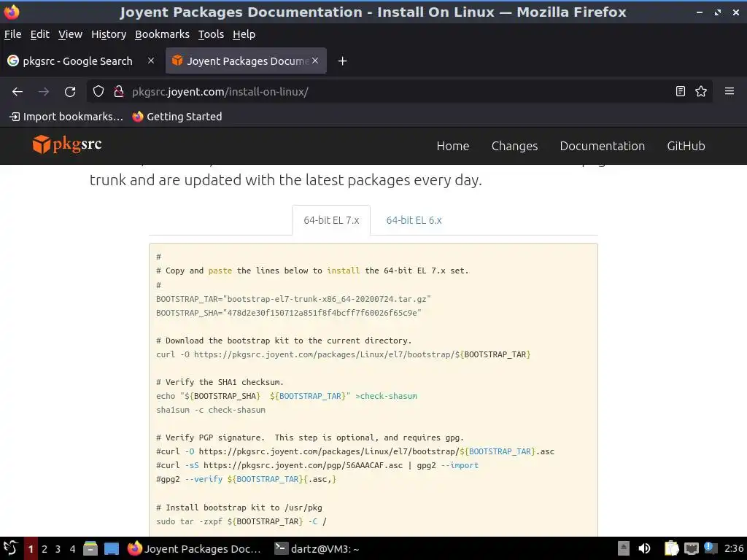Open the Tools menu
The width and height of the screenshot is (747, 560).
pos(211,34)
